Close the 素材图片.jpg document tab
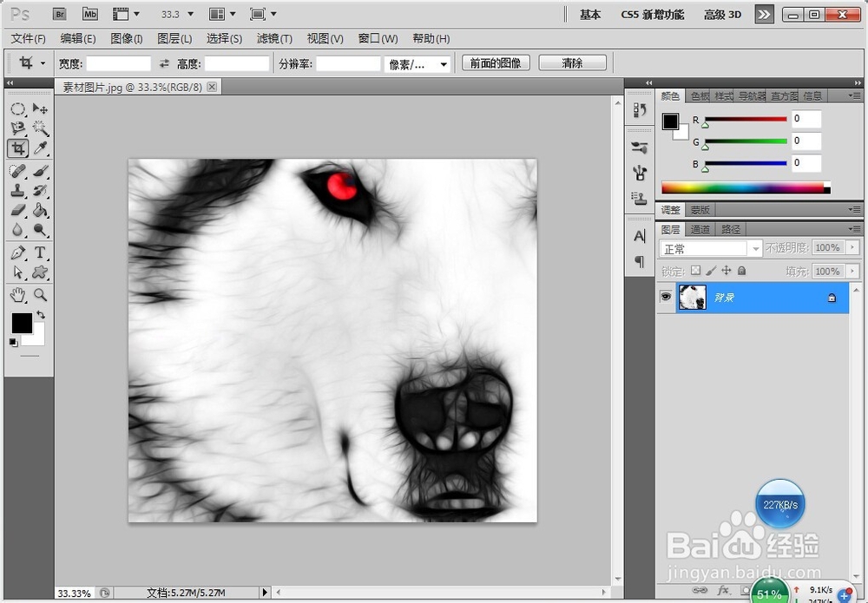The image size is (868, 603). click(x=212, y=86)
